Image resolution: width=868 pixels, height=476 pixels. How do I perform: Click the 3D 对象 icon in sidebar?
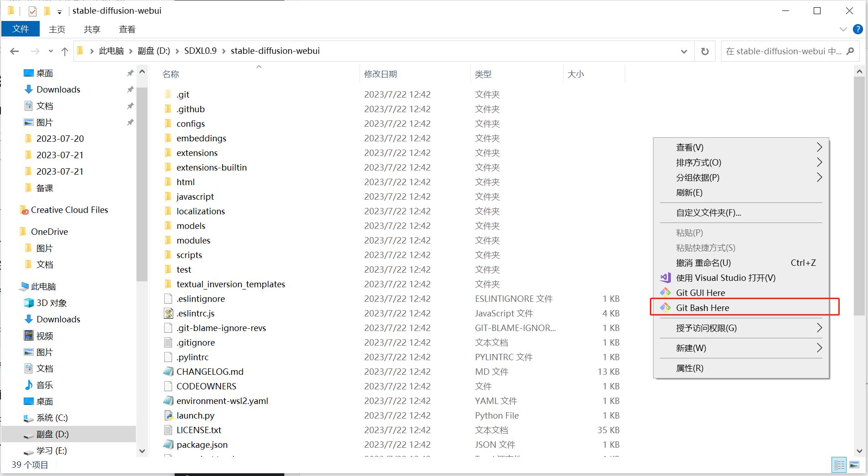29,303
